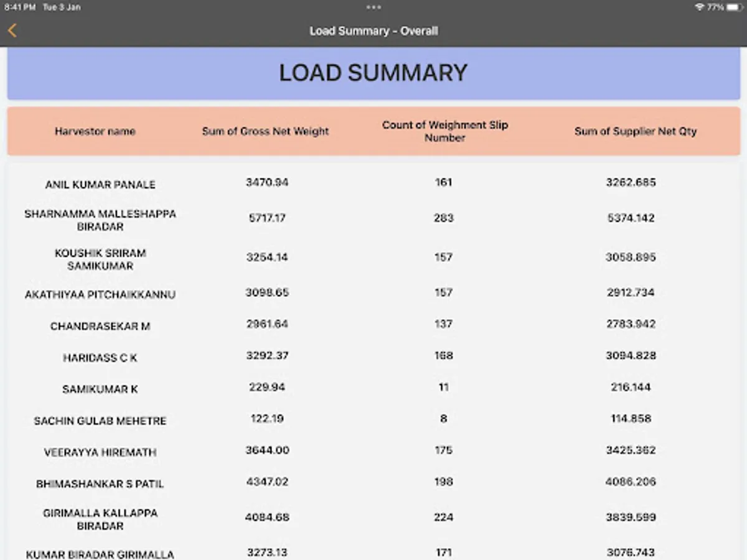The image size is (747, 560).
Task: Select KUMAR BIRADAR GIRIMALLA name
Action: (x=100, y=554)
